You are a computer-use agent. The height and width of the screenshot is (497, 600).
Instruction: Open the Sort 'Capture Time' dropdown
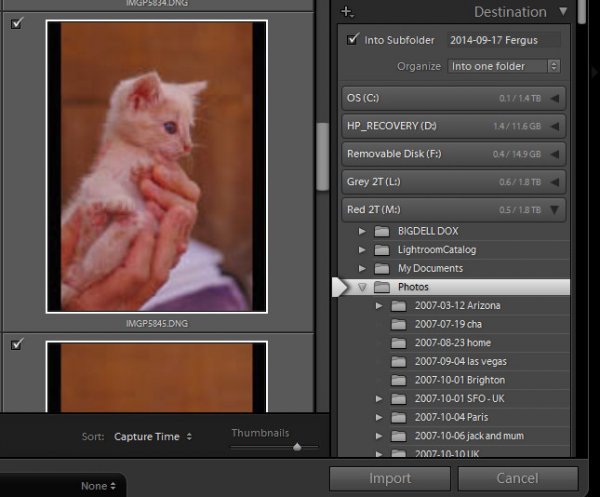[153, 437]
